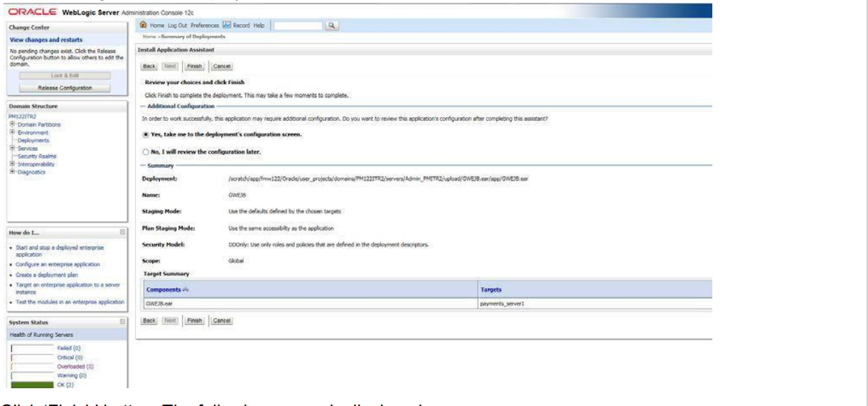Click payments_server1 target cell
868x406 pixels.
[595, 303]
